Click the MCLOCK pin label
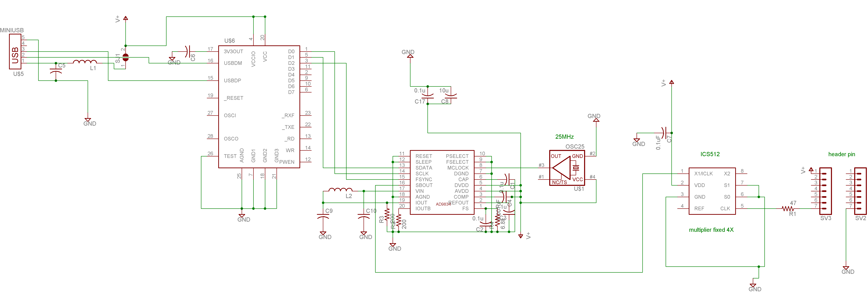 click(458, 168)
